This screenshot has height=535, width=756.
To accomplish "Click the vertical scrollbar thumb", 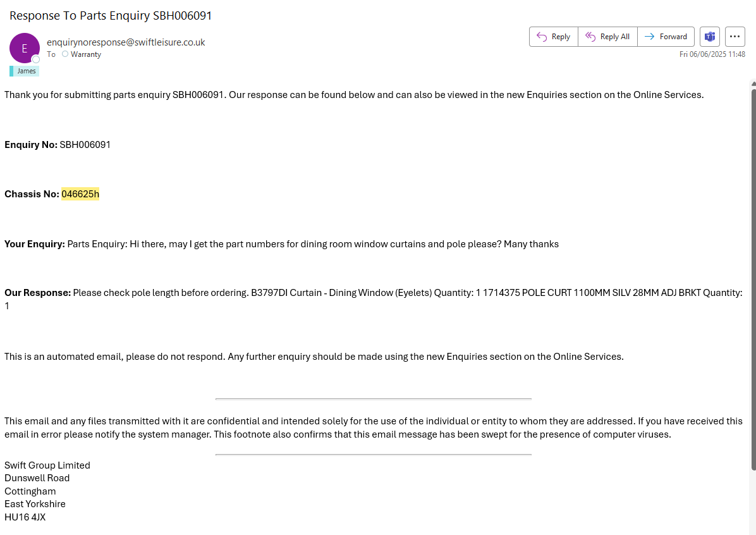I will pyautogui.click(x=753, y=278).
